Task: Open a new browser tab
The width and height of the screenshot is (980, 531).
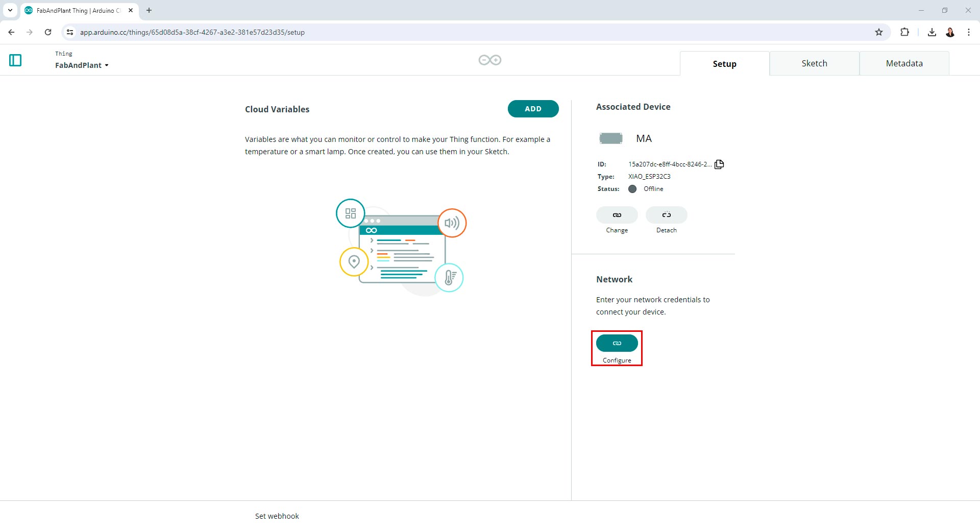Action: 149,10
